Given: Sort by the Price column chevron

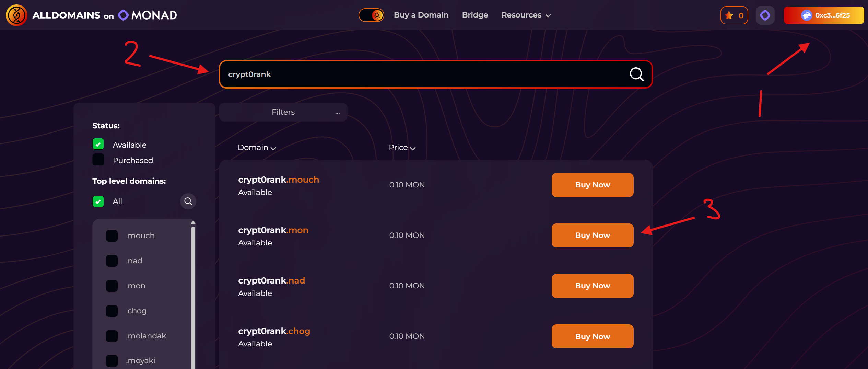Looking at the screenshot, I should (412, 148).
